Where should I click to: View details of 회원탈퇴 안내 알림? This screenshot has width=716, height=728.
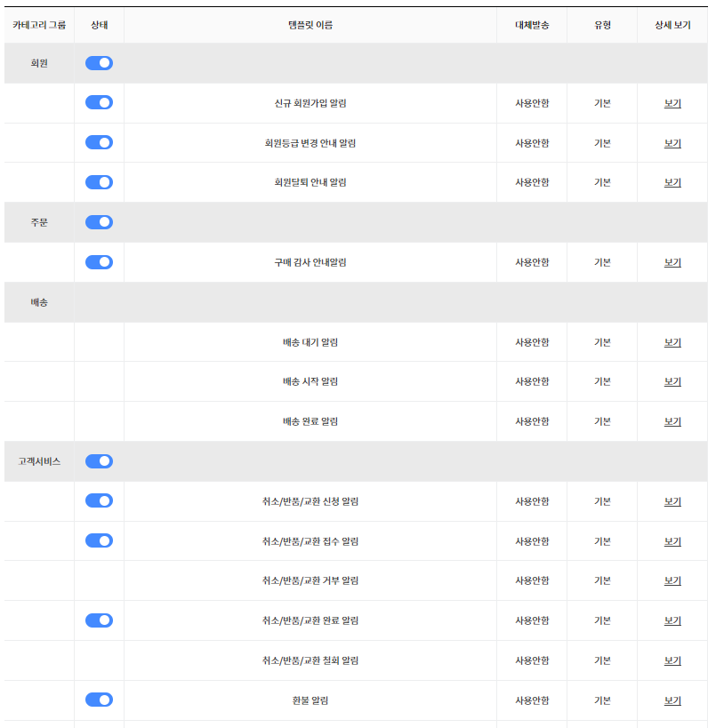(672, 182)
